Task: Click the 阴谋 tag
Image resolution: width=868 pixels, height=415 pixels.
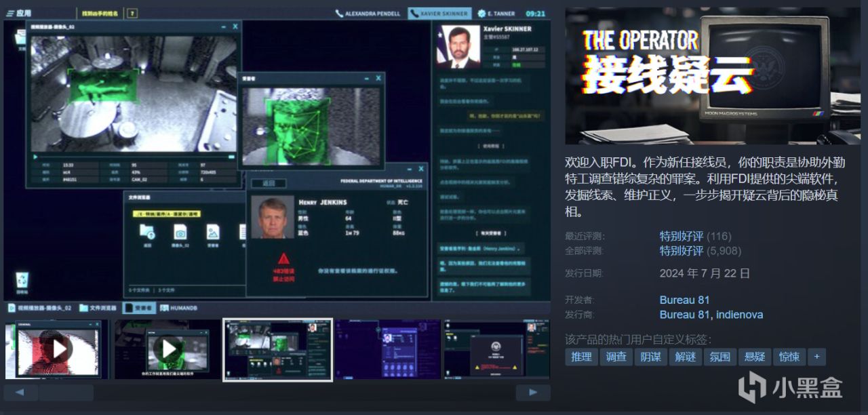Action: 650,357
